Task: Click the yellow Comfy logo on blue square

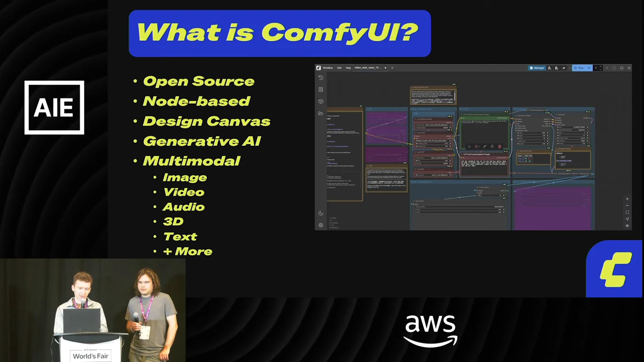Action: pos(615,269)
